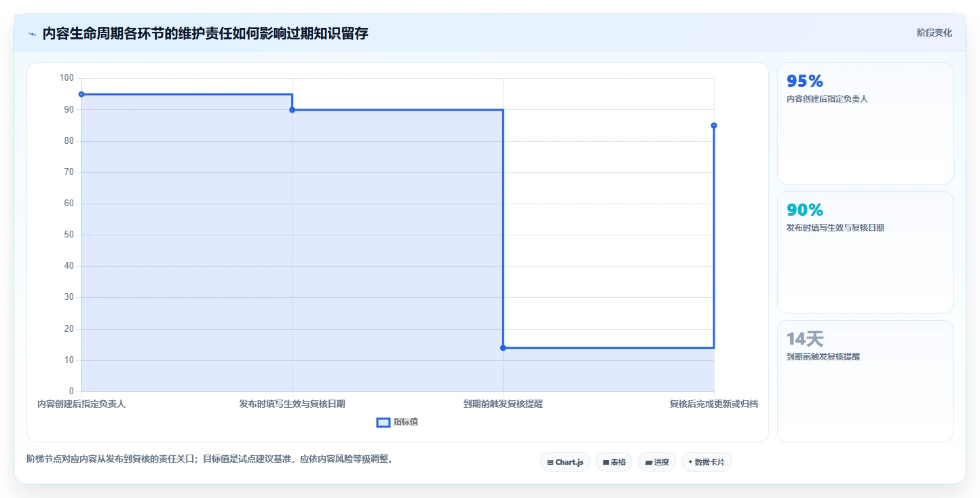980x498 pixels.
Task: Open the 95% stat card
Action: pyautogui.click(x=865, y=123)
